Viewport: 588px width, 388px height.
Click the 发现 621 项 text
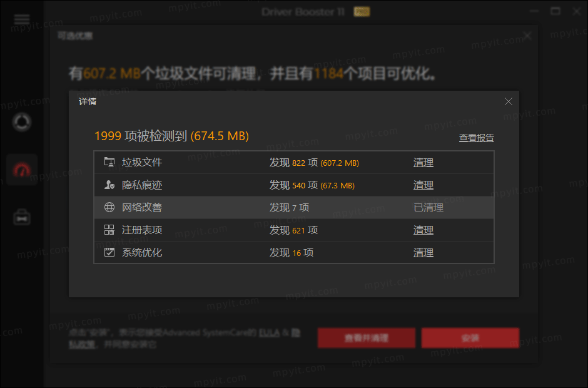[x=293, y=230]
